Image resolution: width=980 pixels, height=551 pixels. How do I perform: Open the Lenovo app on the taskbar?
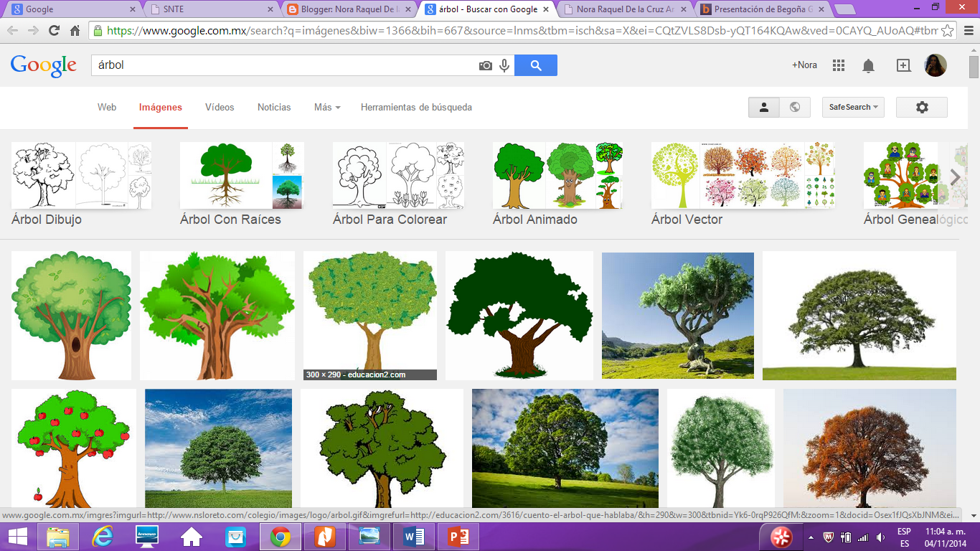tap(147, 537)
